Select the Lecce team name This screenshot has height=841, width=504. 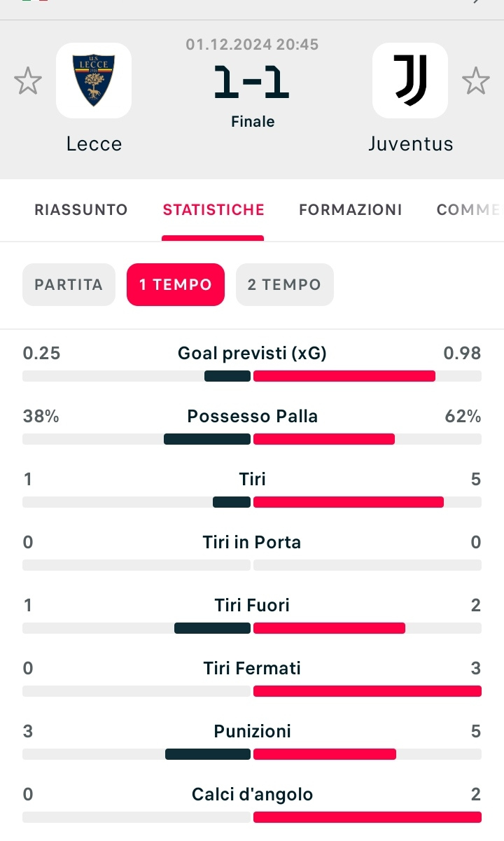tap(94, 144)
